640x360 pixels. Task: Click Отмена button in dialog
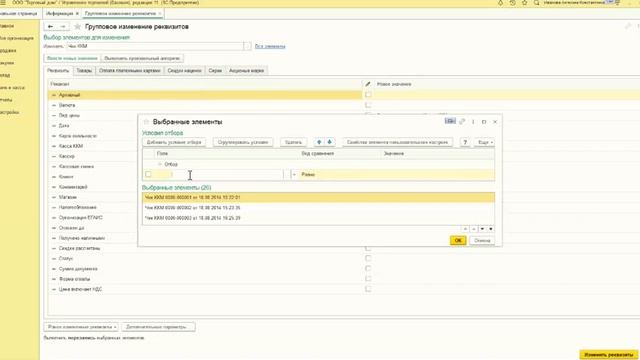482,240
